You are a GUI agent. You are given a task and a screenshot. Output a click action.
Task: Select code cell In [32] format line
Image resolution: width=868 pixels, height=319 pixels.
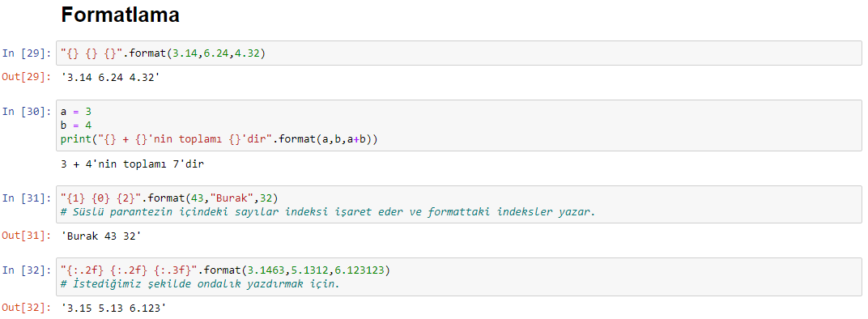pyautogui.click(x=225, y=270)
